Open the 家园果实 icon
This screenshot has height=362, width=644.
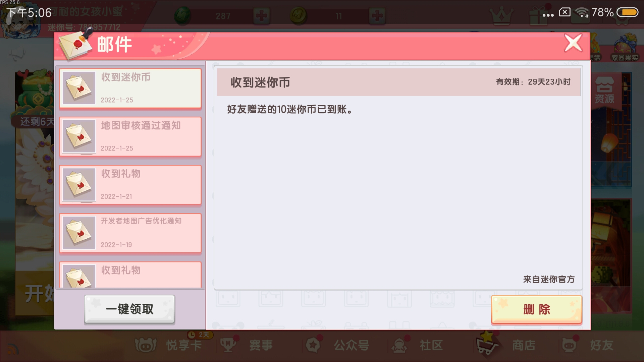(x=625, y=48)
